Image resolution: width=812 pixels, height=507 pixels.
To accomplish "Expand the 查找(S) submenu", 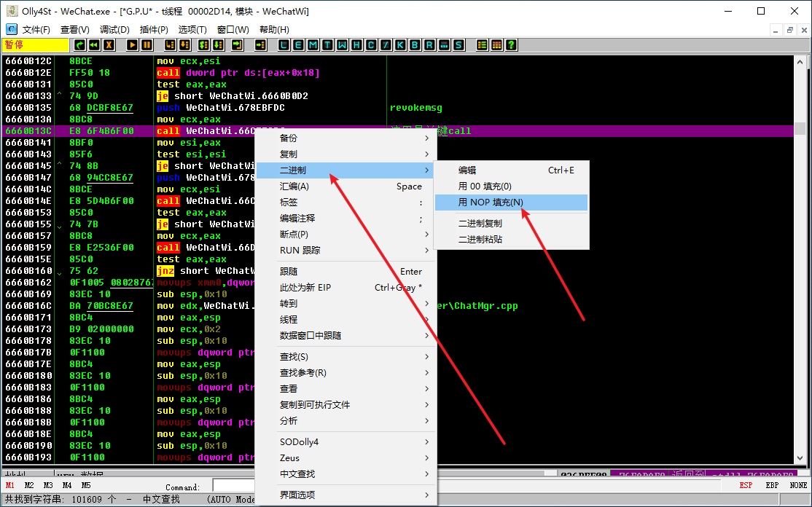I will click(x=346, y=357).
